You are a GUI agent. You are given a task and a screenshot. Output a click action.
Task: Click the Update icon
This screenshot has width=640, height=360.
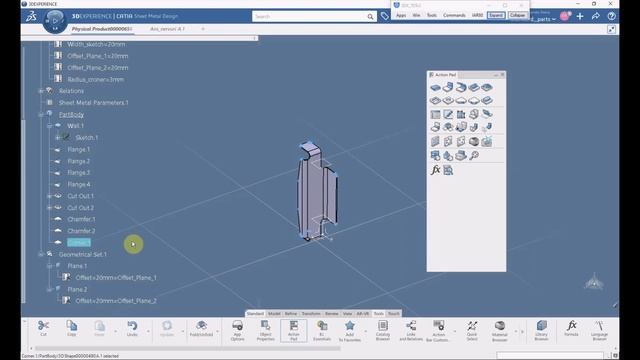tap(167, 328)
